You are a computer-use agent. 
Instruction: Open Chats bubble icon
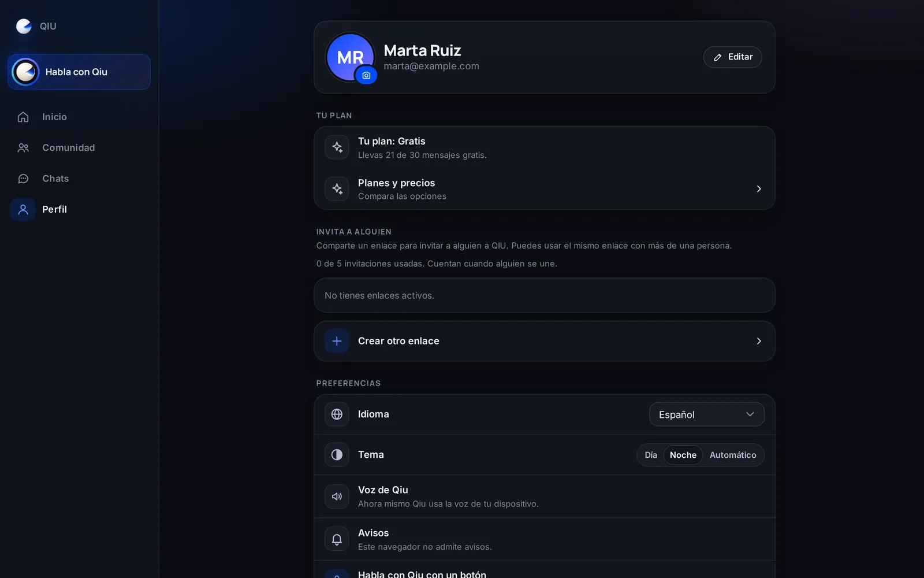23,179
